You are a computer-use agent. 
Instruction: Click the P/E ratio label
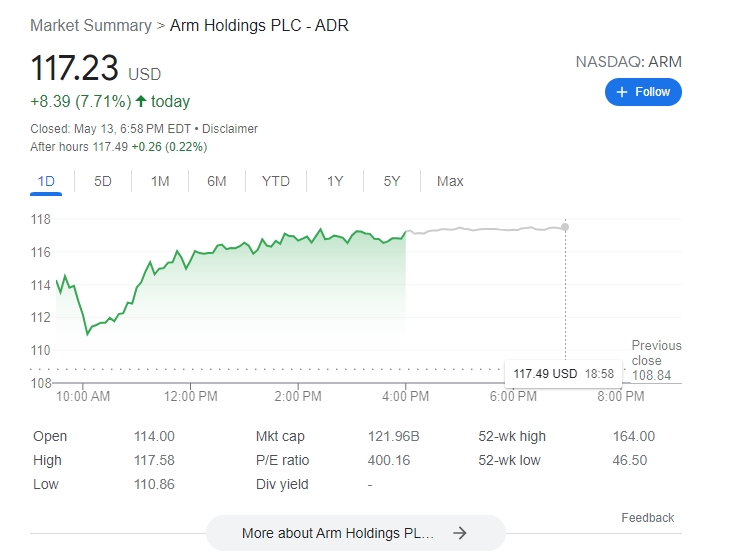coord(282,460)
